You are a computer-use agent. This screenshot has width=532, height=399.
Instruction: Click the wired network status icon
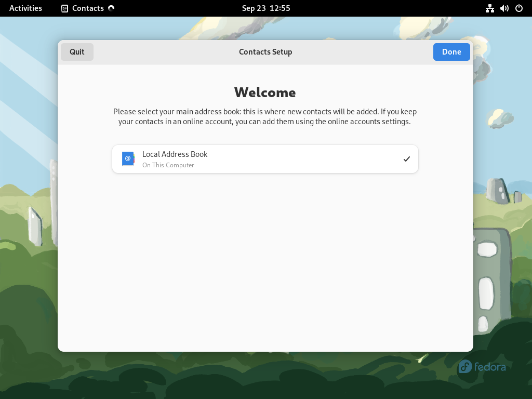pos(489,8)
